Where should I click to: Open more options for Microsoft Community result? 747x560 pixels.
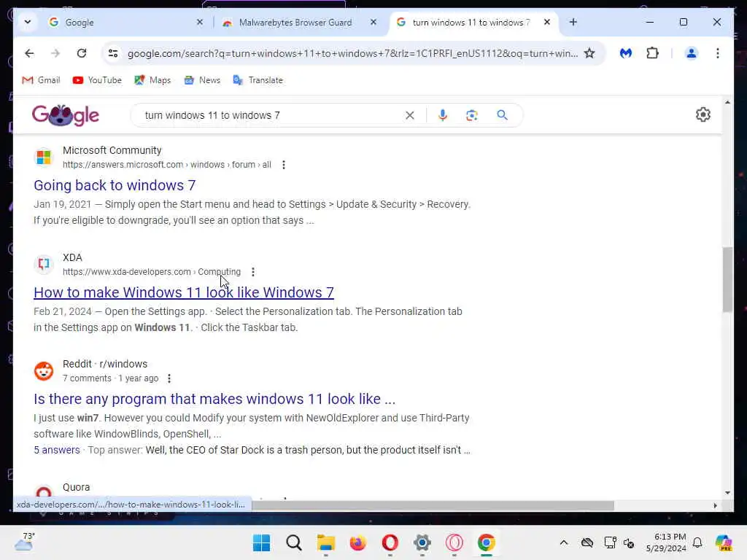point(284,165)
